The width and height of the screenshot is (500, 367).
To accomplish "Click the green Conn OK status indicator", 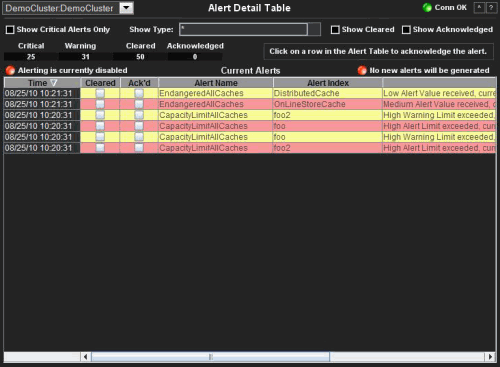I will 427,8.
